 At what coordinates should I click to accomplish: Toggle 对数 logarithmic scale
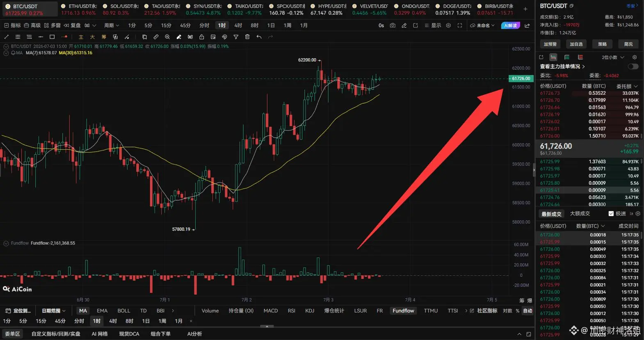pyautogui.click(x=507, y=311)
